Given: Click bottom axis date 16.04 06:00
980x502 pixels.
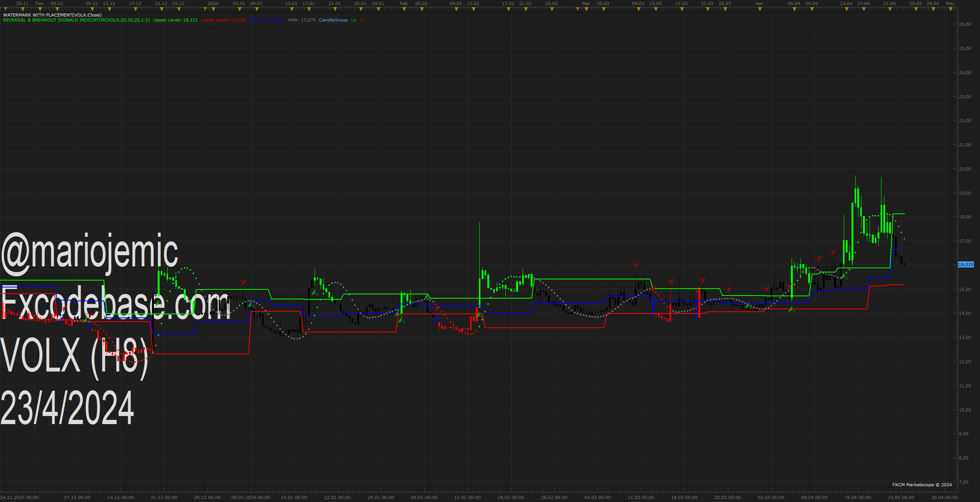Looking at the screenshot, I should tap(858, 497).
